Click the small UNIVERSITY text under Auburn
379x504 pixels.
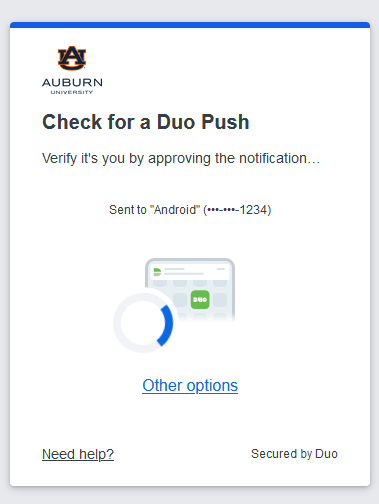click(x=72, y=92)
